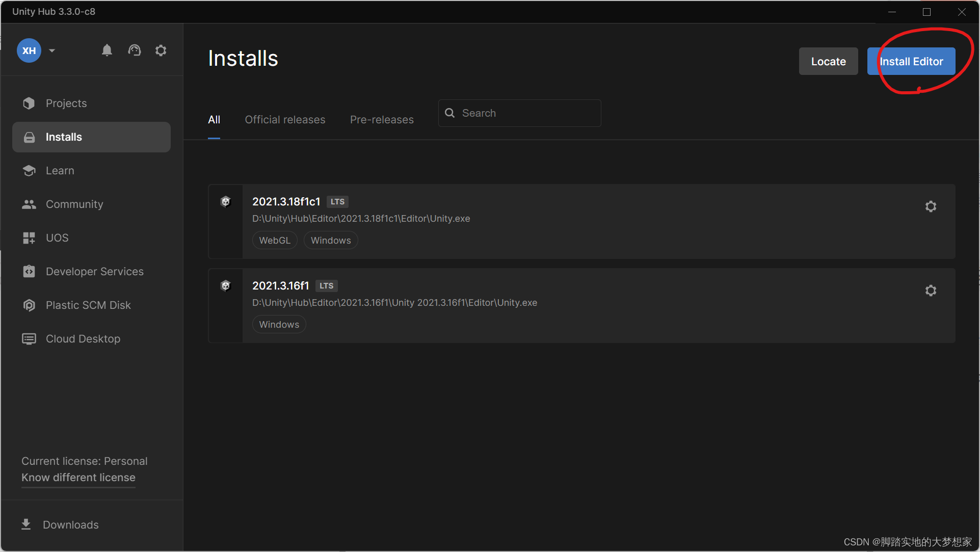Click the UOS grid icon
Screen dimensions: 980x552
29,238
